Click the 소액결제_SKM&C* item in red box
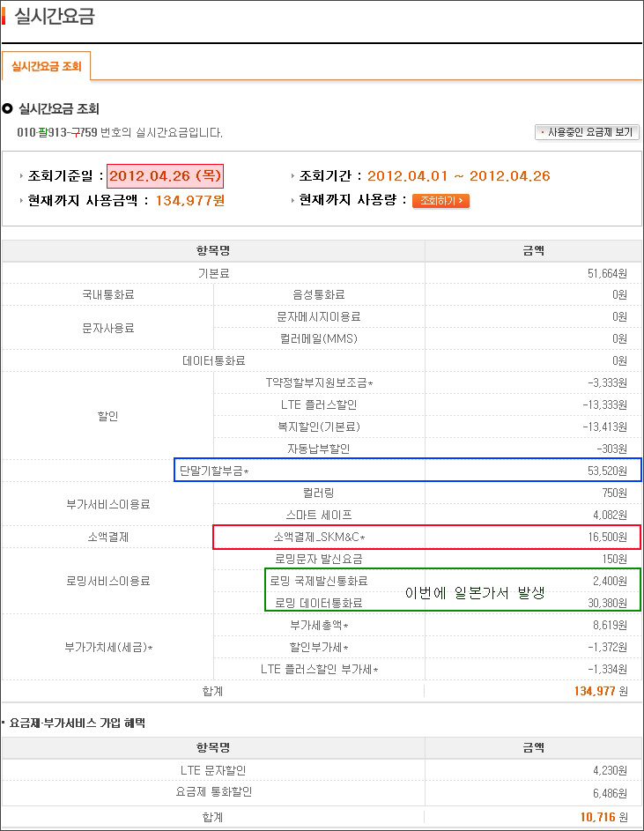Screen dimensions: 644x831 click(319, 537)
